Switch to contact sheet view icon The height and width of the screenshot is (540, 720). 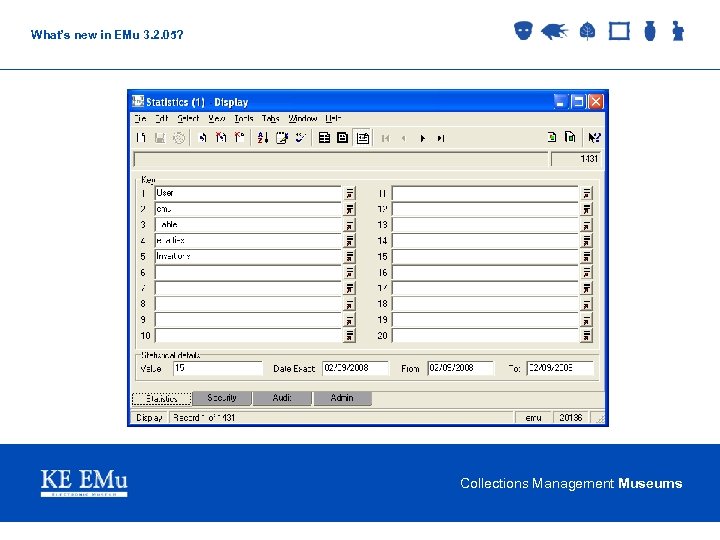[343, 138]
